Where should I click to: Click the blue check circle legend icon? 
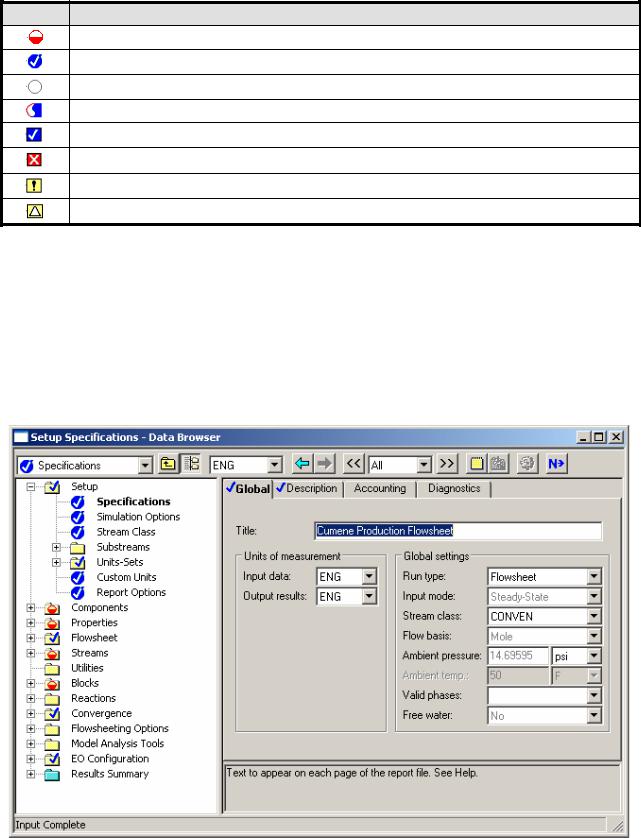(35, 61)
